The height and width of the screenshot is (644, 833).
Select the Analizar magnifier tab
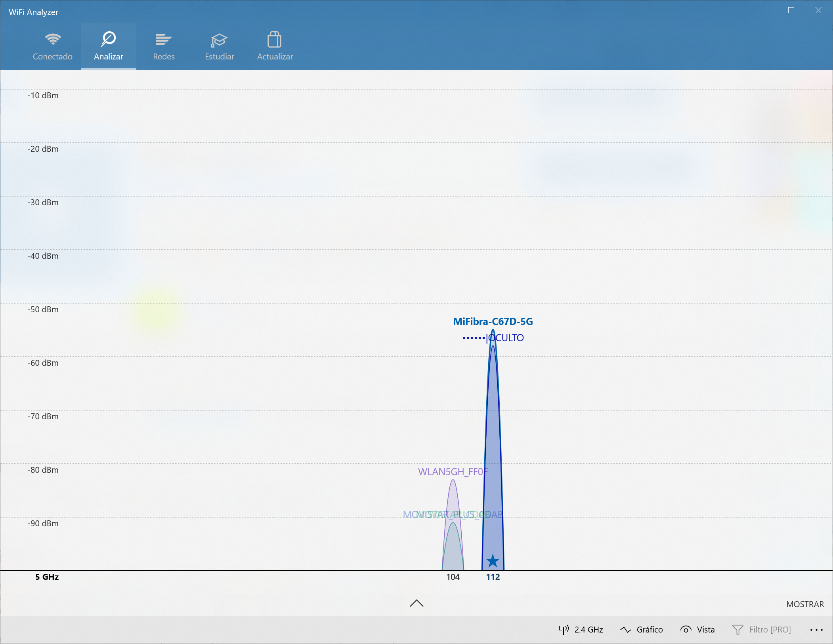coord(108,46)
